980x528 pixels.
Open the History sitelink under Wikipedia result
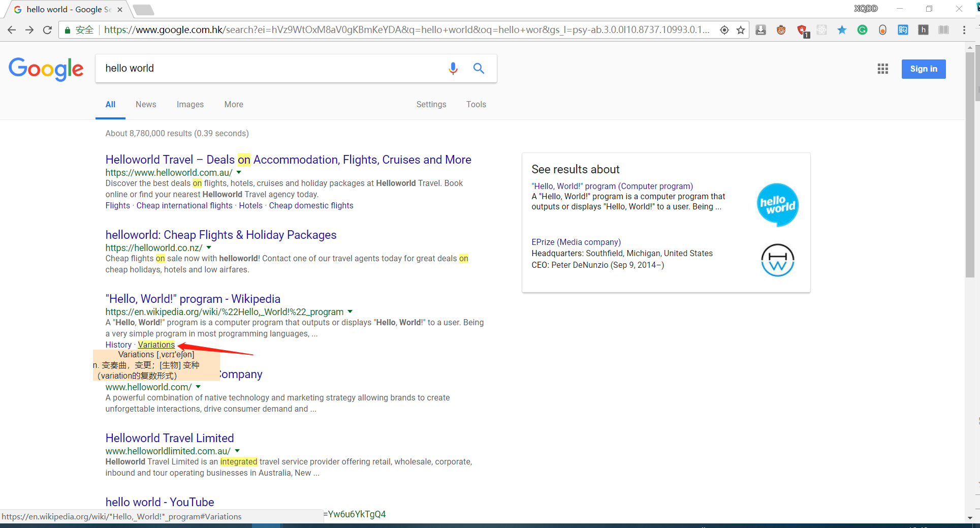click(118, 345)
